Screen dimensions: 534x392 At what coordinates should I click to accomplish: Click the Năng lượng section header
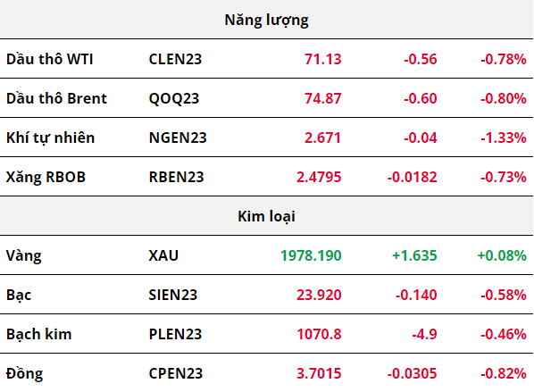(266, 21)
